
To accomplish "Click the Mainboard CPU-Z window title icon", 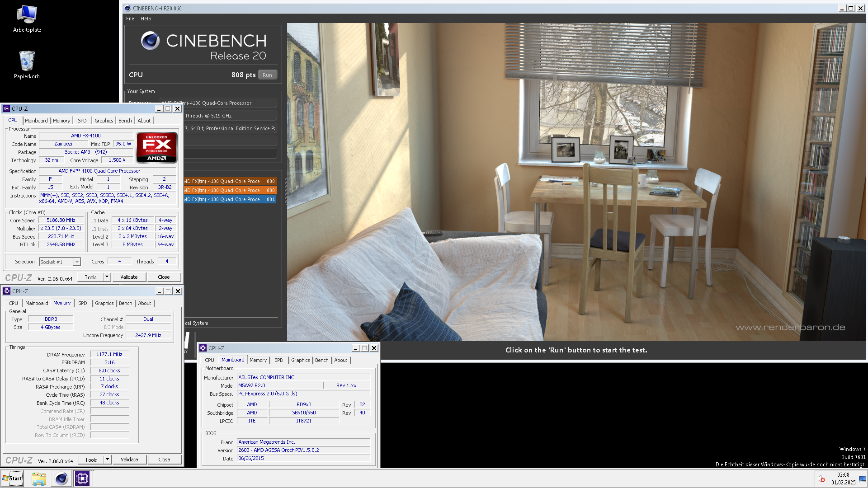I will click(x=203, y=348).
